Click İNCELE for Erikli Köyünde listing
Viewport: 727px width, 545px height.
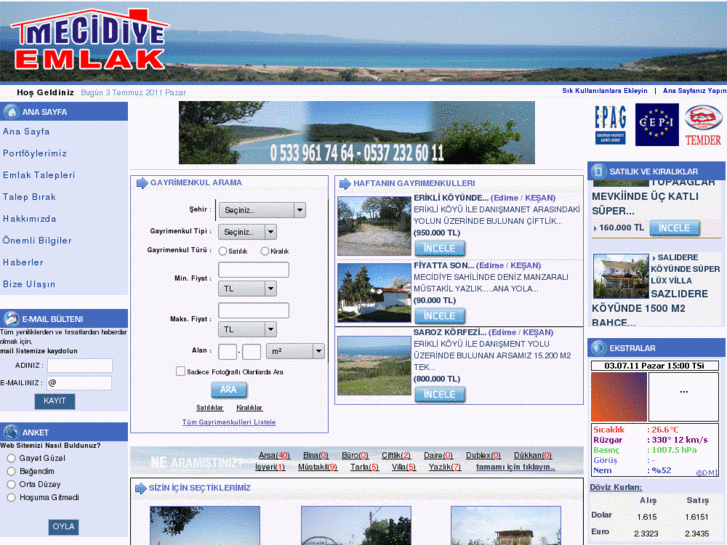tap(440, 249)
